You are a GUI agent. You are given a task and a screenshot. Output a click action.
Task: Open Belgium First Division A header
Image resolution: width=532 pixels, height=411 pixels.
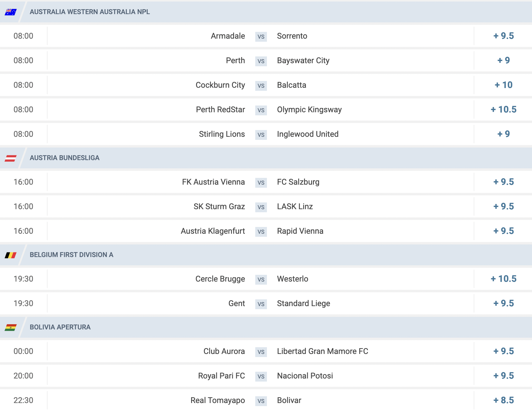coord(71,255)
